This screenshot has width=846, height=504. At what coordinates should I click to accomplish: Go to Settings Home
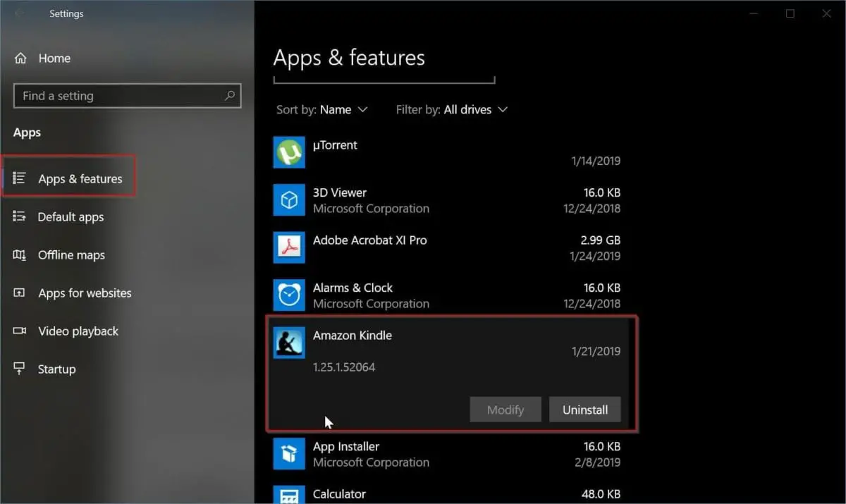[54, 59]
